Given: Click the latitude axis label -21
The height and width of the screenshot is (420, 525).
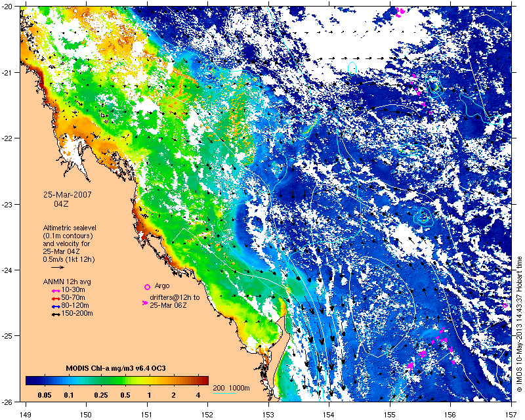Looking at the screenshot, I should coord(7,73).
